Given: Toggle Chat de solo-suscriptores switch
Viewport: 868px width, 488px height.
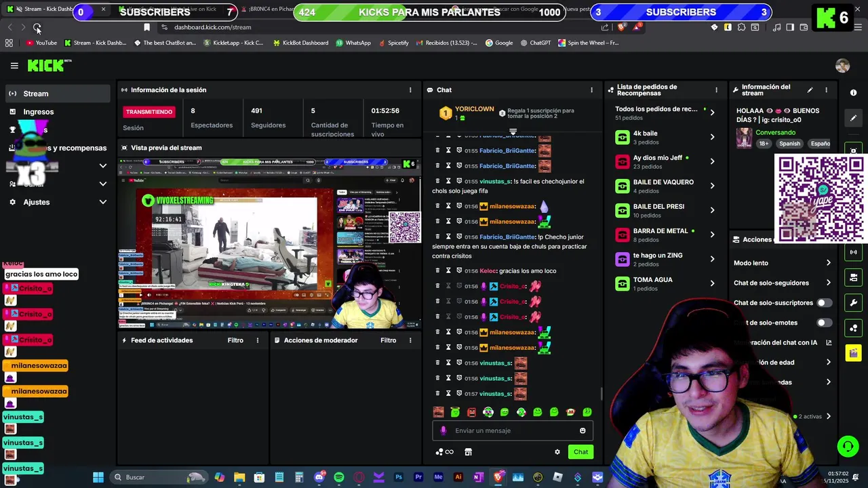Looking at the screenshot, I should tap(824, 303).
